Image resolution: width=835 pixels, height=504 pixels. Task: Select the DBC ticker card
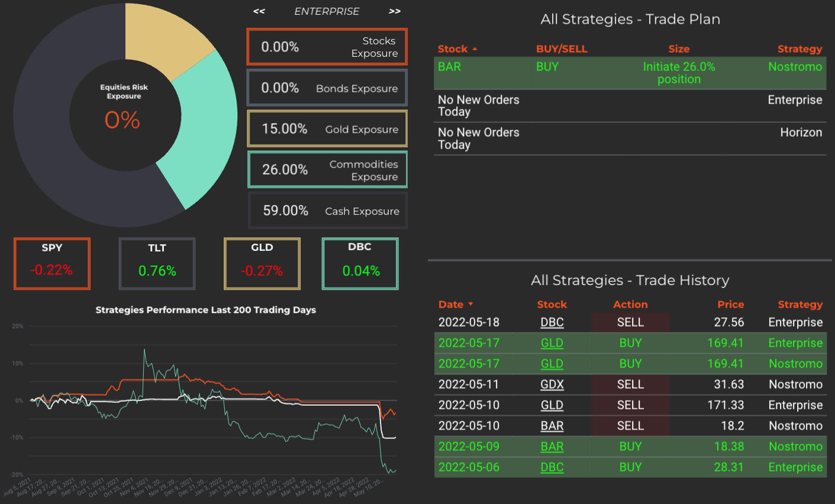click(x=359, y=263)
